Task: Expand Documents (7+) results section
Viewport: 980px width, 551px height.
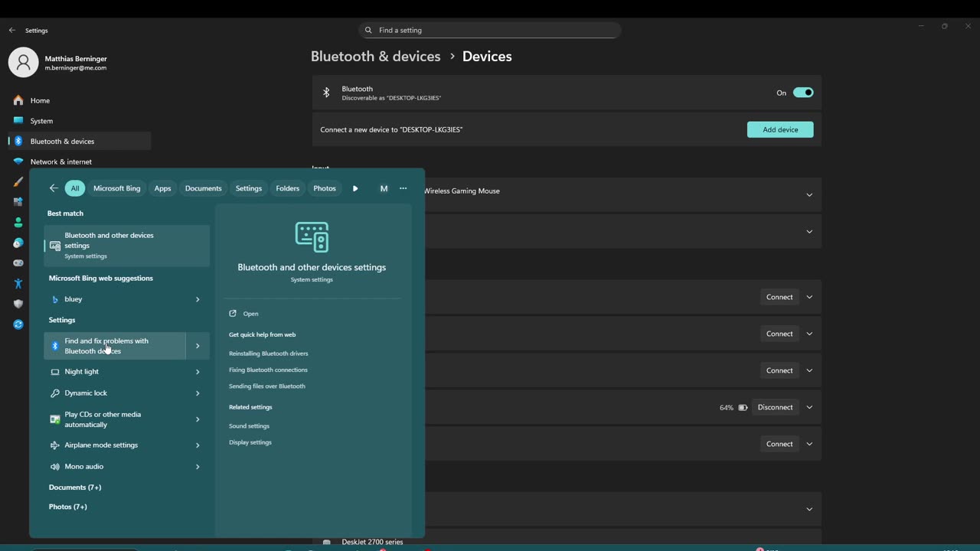Action: (x=75, y=487)
